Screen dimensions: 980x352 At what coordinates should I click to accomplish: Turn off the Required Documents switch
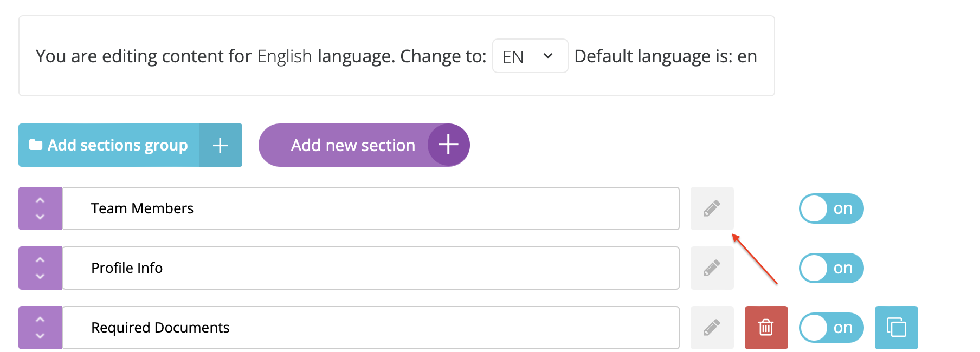point(831,328)
